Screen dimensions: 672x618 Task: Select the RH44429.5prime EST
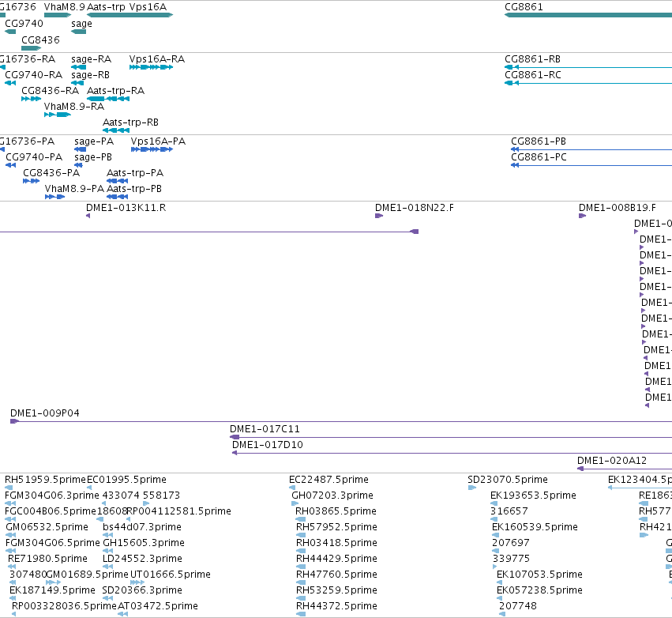[301, 567]
